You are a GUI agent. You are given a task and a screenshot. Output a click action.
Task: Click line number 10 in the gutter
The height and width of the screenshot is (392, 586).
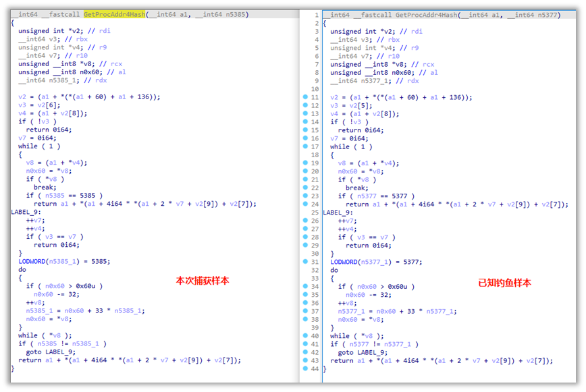point(315,89)
